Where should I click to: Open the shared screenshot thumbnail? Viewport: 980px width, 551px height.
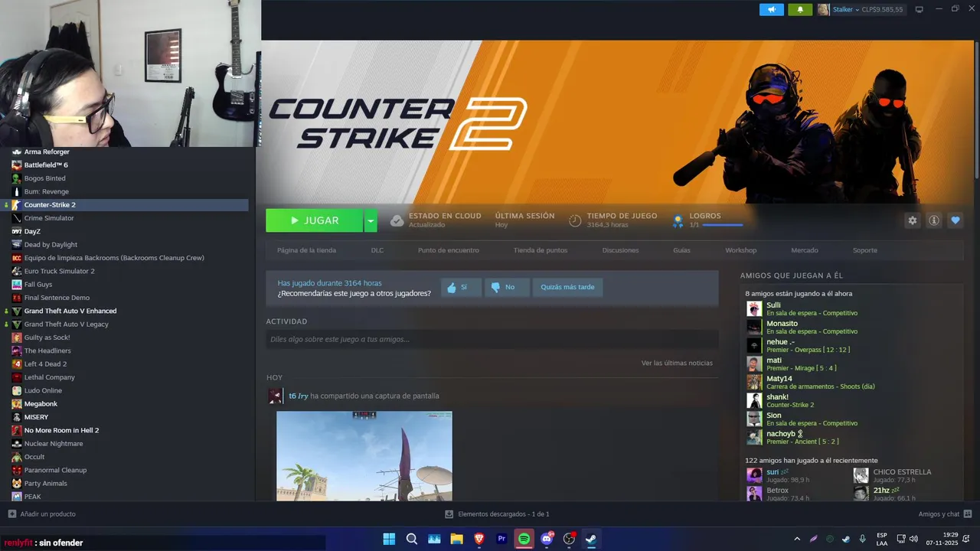[x=364, y=456]
